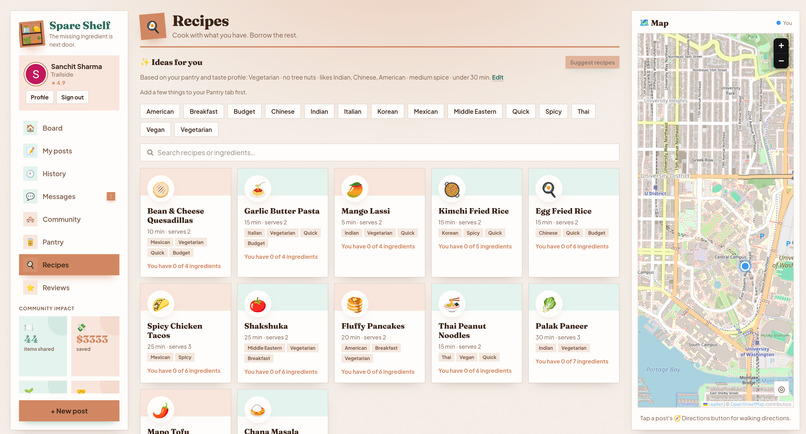Toggle the Chinese filter chip
The height and width of the screenshot is (434, 806).
pyautogui.click(x=283, y=112)
